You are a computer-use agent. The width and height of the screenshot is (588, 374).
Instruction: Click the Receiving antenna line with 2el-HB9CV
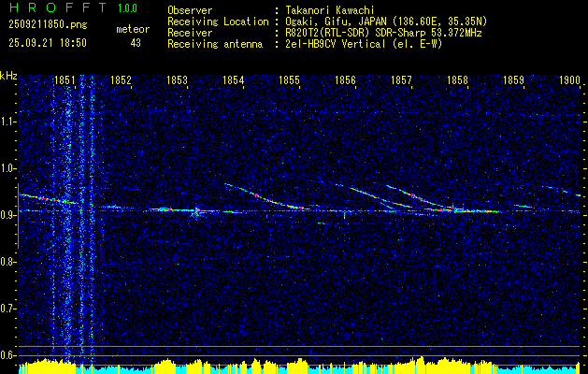click(305, 44)
